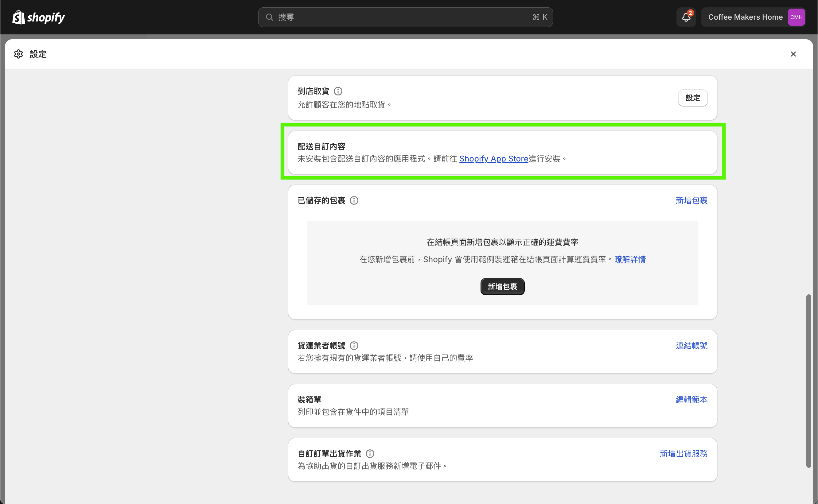The height and width of the screenshot is (504, 818).
Task: Click 編輯範本 for packing slip
Action: tap(691, 400)
